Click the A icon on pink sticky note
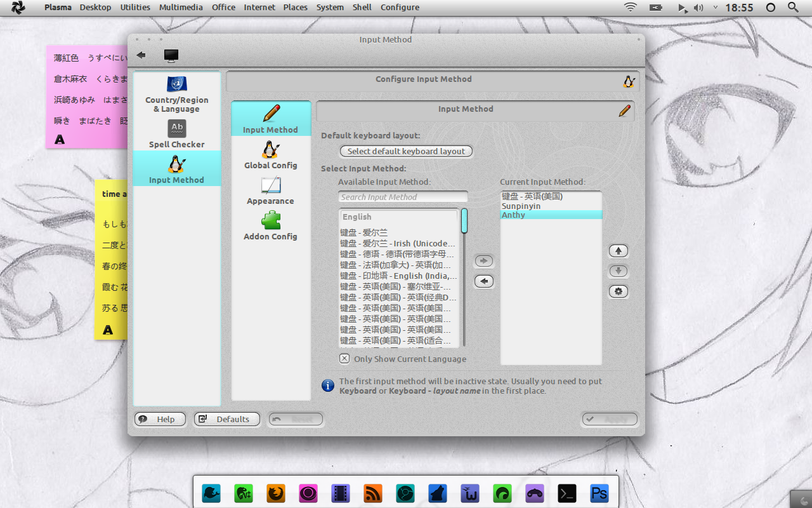 [x=60, y=139]
